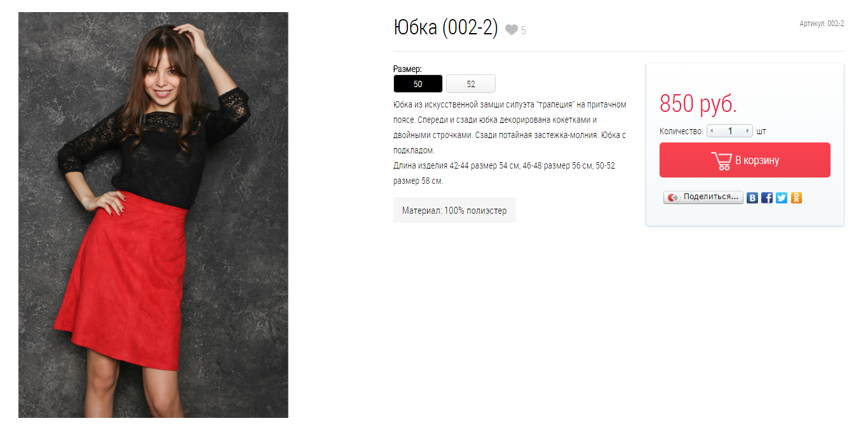868x430 pixels.
Task: Click the quantity value field showing 1
Action: point(730,131)
